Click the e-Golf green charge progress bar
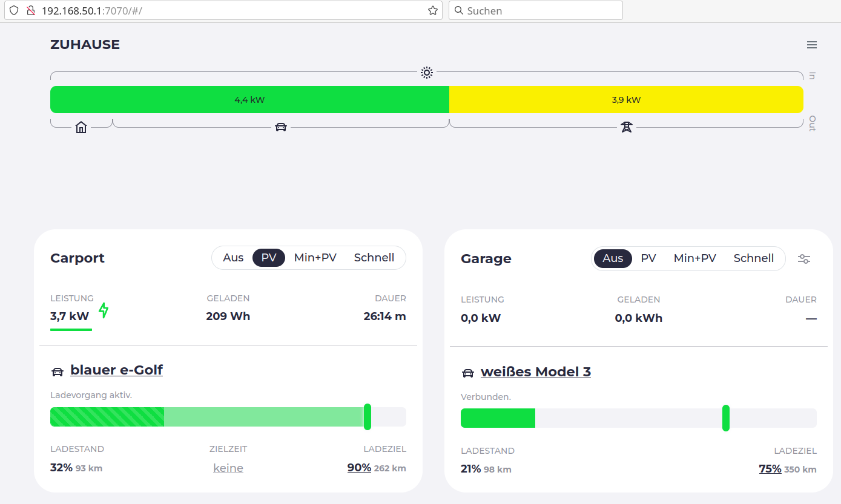 [107, 417]
